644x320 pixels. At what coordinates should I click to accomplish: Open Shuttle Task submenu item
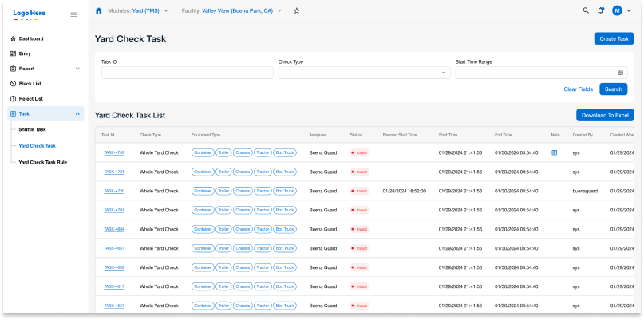point(32,129)
